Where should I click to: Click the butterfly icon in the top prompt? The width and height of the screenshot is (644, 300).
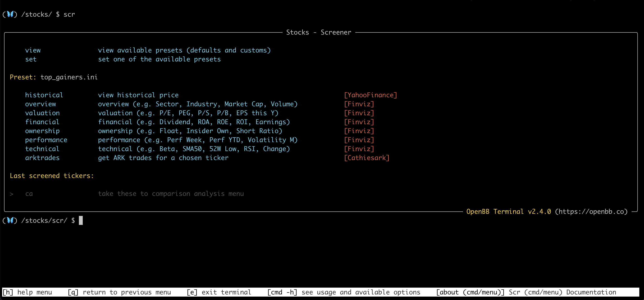(x=10, y=14)
